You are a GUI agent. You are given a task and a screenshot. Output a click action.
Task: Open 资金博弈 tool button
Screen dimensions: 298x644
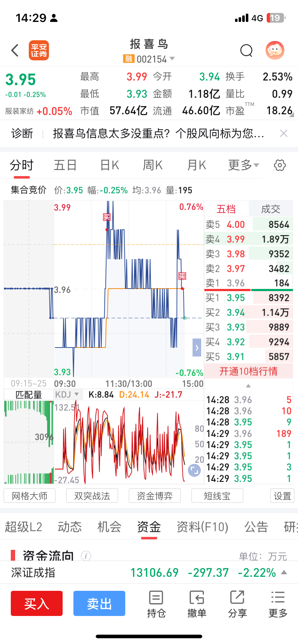click(x=155, y=496)
